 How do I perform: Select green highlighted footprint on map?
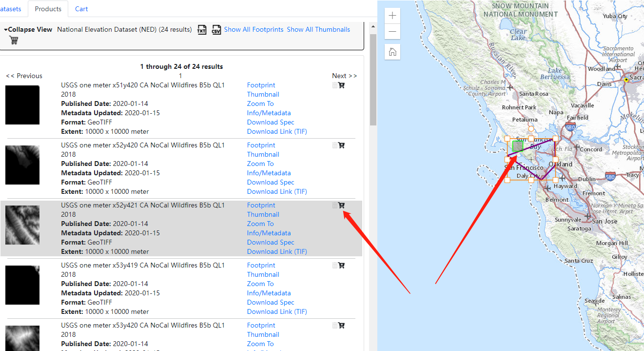click(517, 145)
